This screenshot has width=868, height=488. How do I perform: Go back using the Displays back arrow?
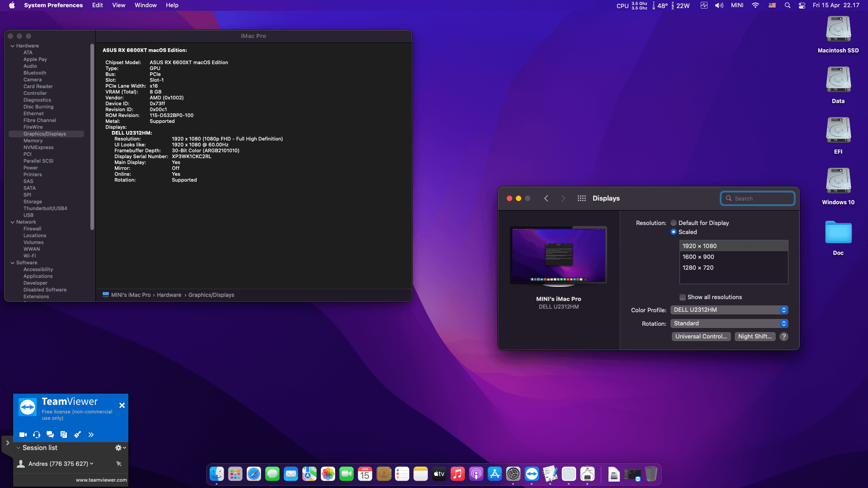pyautogui.click(x=546, y=198)
